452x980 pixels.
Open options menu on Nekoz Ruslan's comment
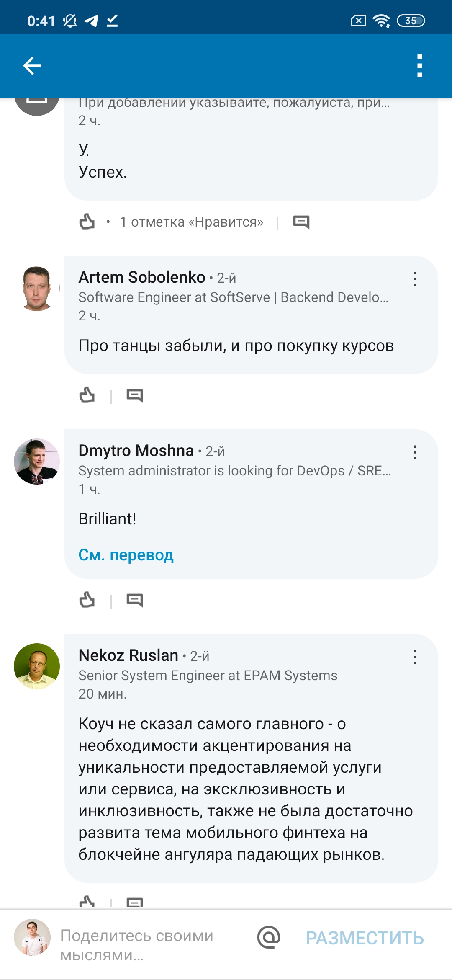[415, 657]
